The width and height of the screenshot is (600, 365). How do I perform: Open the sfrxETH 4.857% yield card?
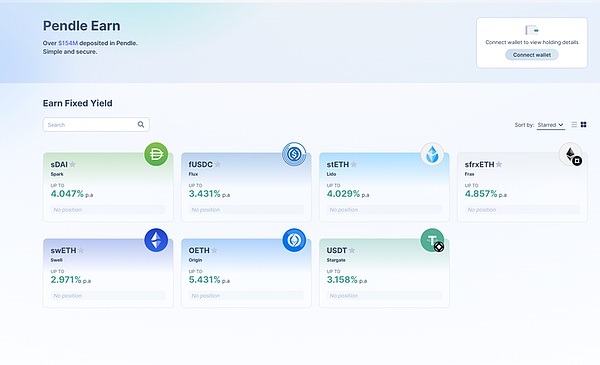522,187
